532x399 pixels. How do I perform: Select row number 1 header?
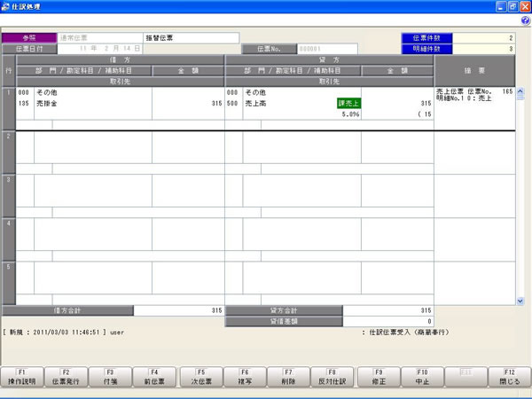tap(9, 108)
